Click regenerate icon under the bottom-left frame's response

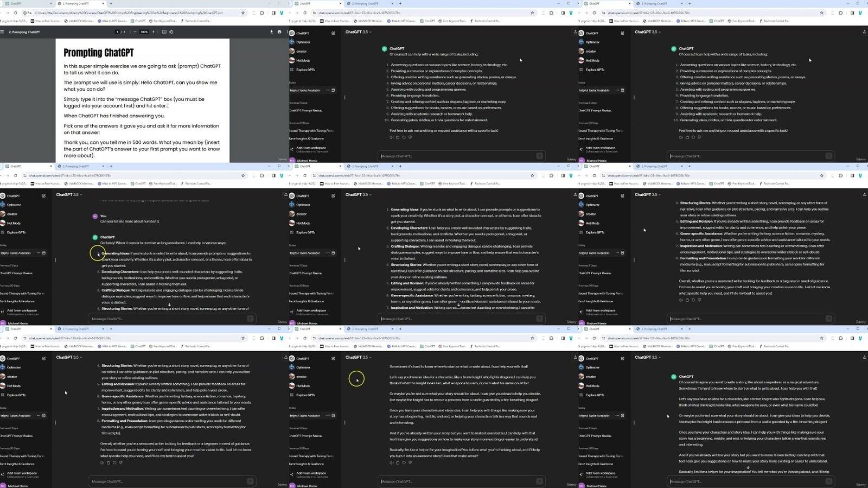point(114,463)
